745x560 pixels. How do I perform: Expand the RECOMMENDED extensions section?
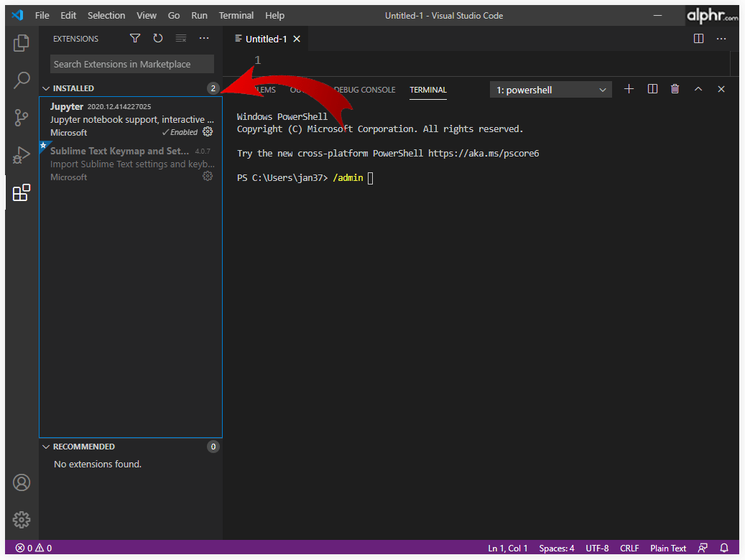coord(46,446)
